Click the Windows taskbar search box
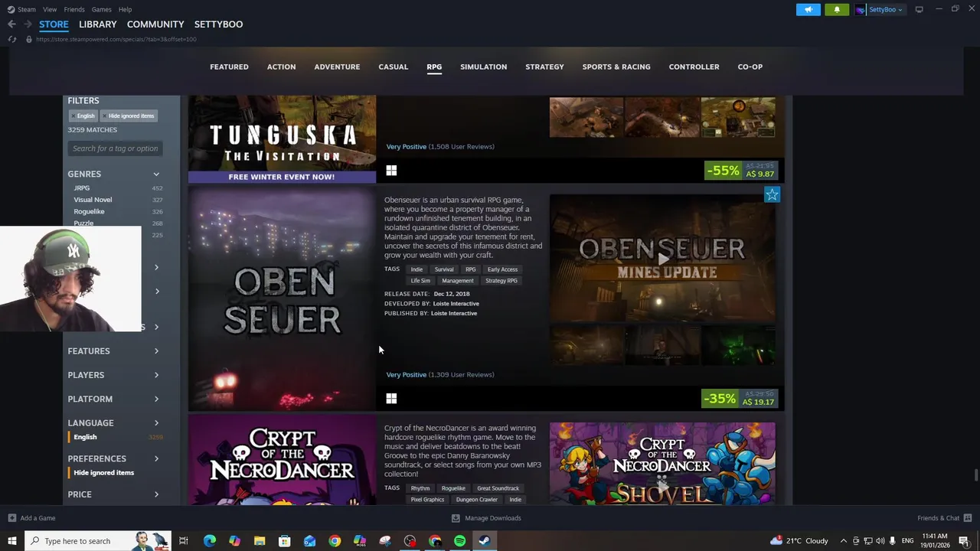Screen dimensions: 980x551 coord(98,541)
